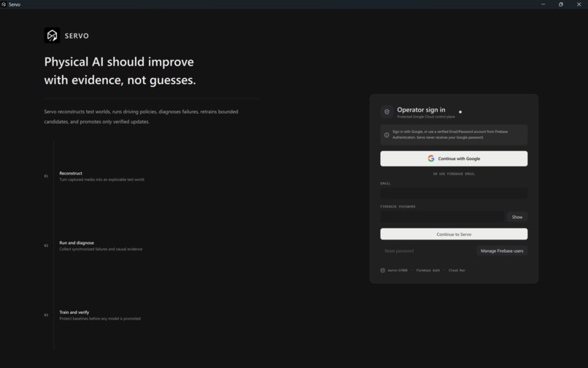Click 'Protect baselines before any model is promoted'
The image size is (588, 368).
tap(100, 318)
